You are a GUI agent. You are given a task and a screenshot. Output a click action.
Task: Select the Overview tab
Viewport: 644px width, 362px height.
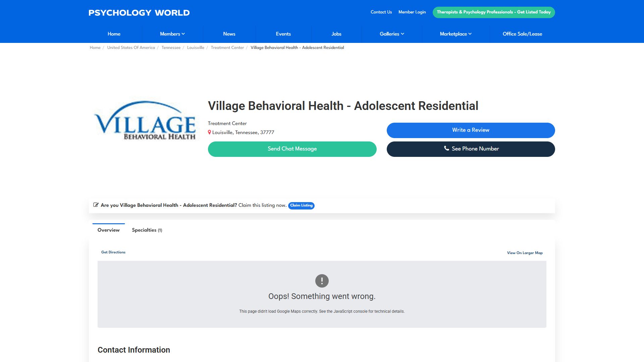click(108, 230)
